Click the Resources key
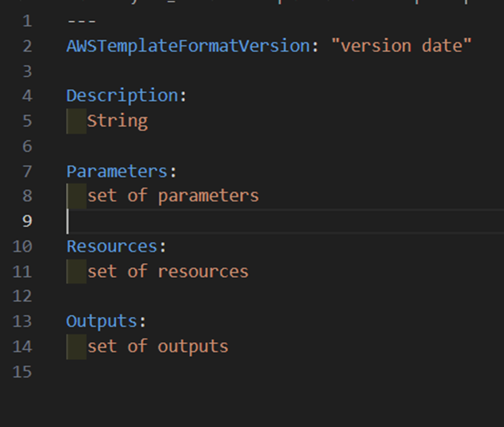504x427 pixels. pyautogui.click(x=112, y=246)
